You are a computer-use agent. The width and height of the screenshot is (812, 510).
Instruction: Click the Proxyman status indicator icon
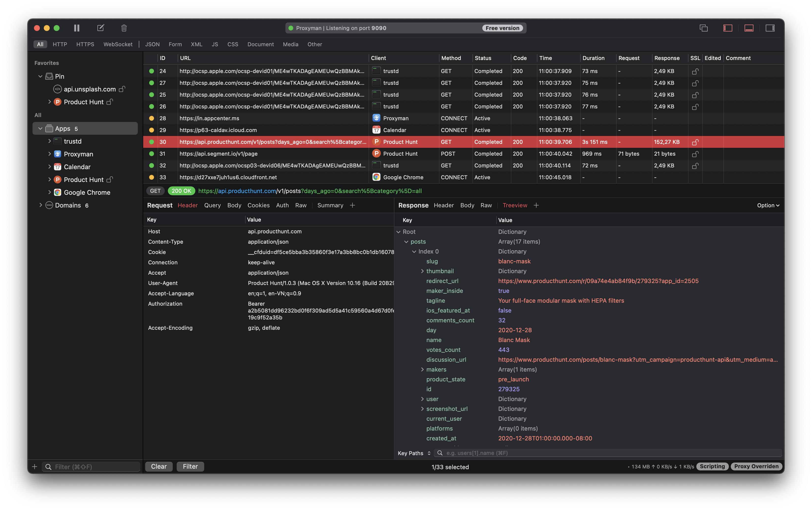pos(290,28)
